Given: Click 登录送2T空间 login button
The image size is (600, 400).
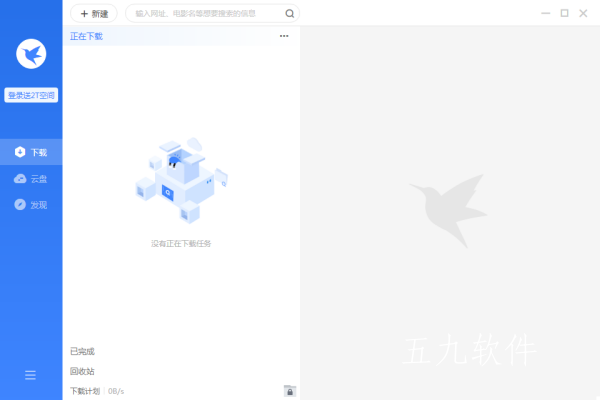Looking at the screenshot, I should coord(31,95).
